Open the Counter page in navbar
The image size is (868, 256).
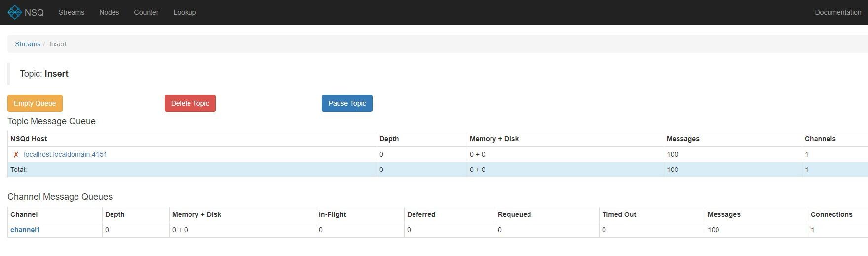(x=146, y=12)
